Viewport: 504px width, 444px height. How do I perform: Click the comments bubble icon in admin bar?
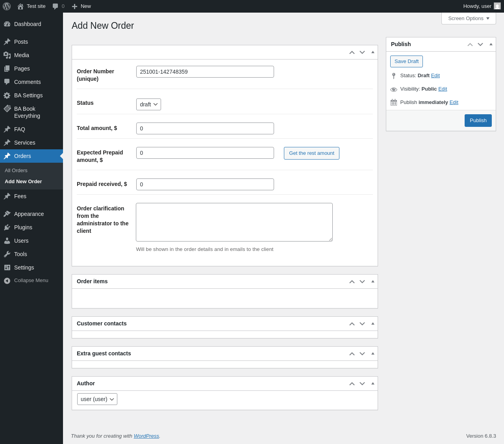click(x=56, y=6)
